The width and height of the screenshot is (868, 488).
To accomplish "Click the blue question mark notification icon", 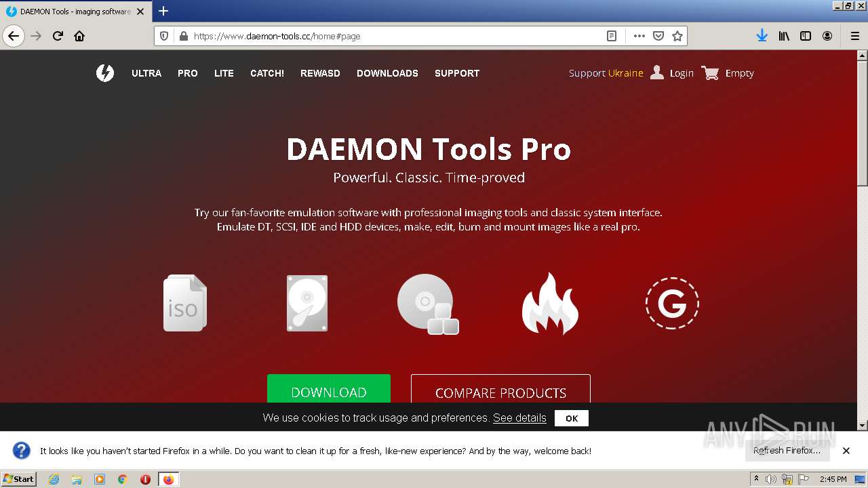I will [x=22, y=451].
